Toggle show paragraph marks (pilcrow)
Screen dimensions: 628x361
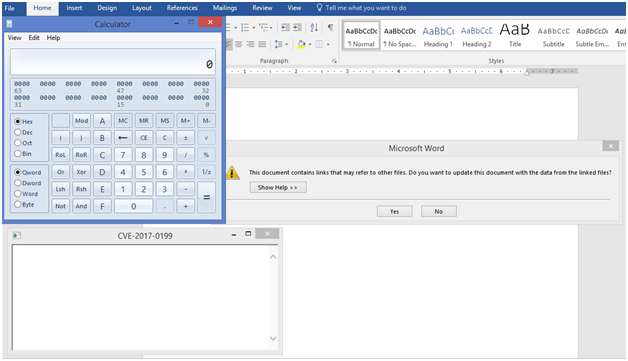pyautogui.click(x=330, y=27)
